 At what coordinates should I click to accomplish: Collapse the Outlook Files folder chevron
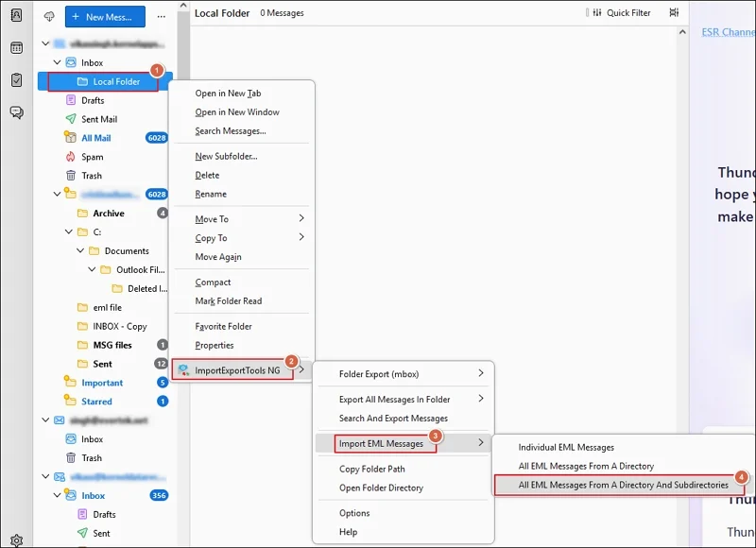pyautogui.click(x=92, y=269)
